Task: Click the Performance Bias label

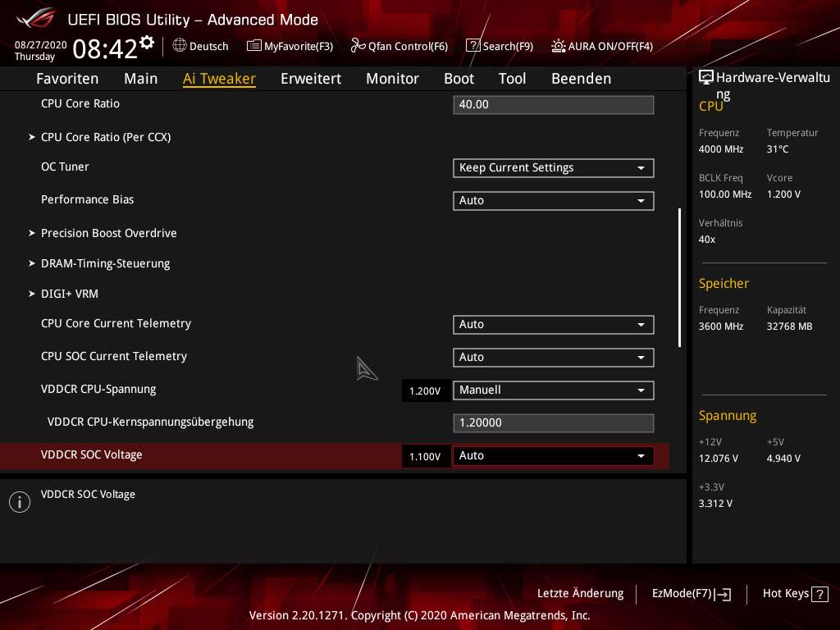Action: (87, 200)
